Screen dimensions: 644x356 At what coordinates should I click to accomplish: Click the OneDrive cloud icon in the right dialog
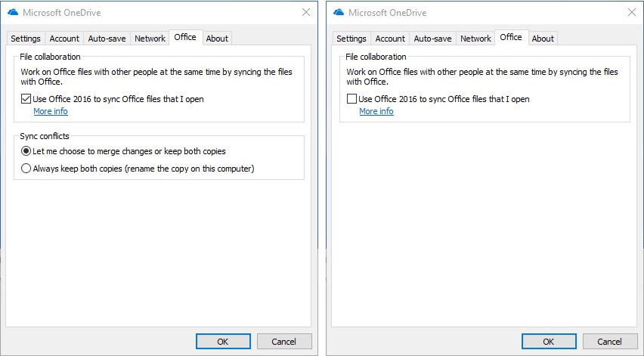pyautogui.click(x=338, y=12)
